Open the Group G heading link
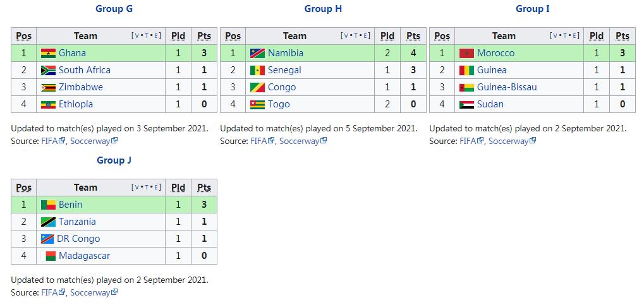Viewport: 644px width, 305px height. [114, 9]
